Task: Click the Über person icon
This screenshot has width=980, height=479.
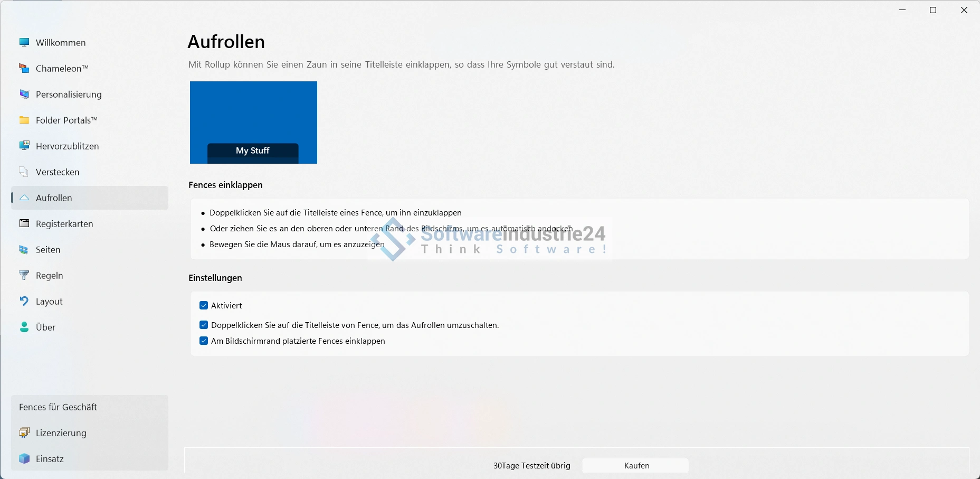Action: click(24, 327)
